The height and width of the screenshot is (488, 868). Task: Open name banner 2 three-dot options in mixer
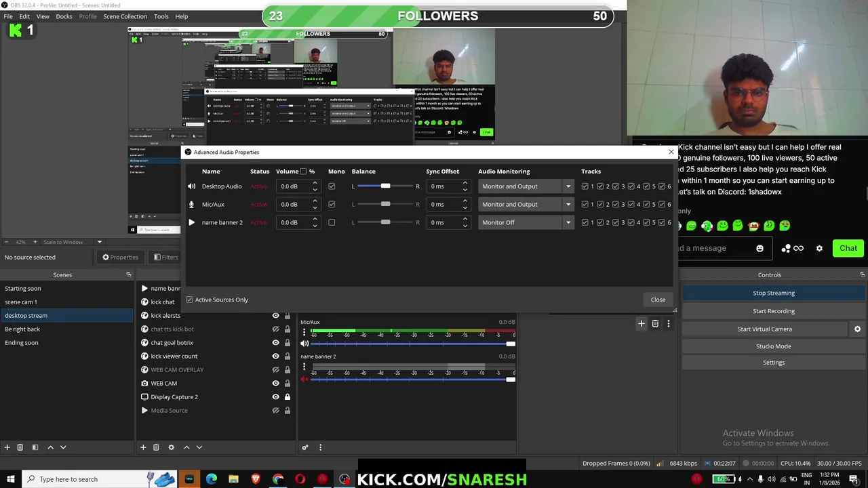pyautogui.click(x=304, y=367)
